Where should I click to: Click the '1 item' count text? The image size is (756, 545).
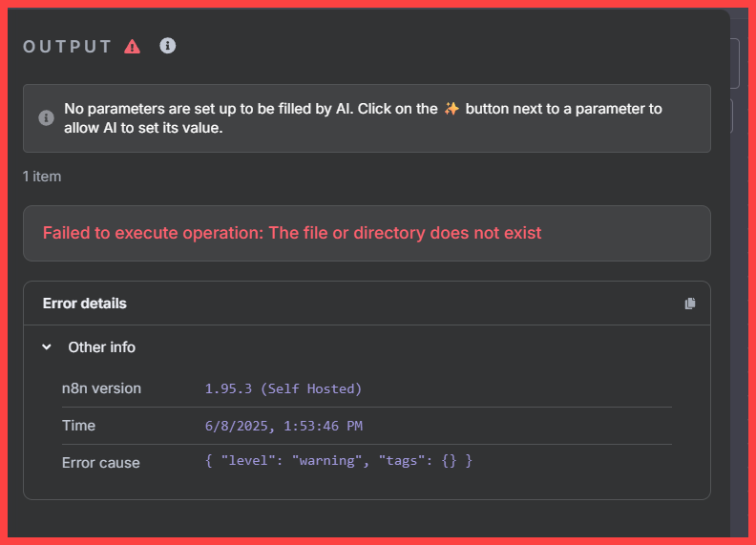(42, 177)
